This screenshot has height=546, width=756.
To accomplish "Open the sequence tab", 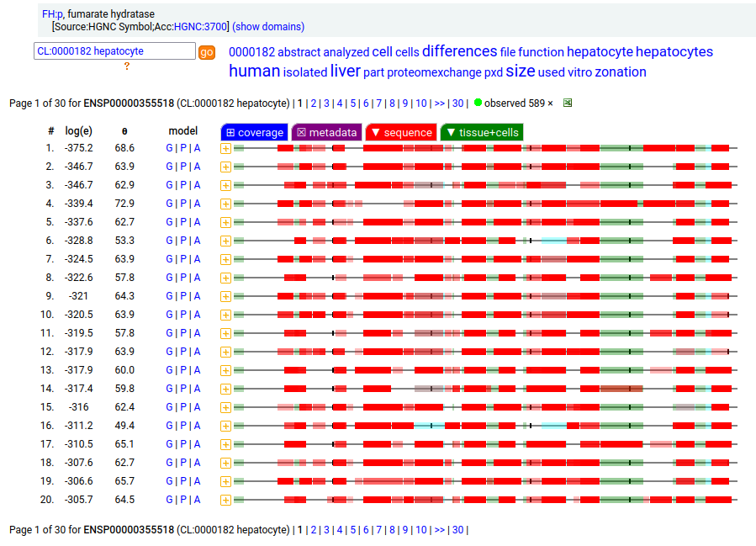I will click(402, 132).
